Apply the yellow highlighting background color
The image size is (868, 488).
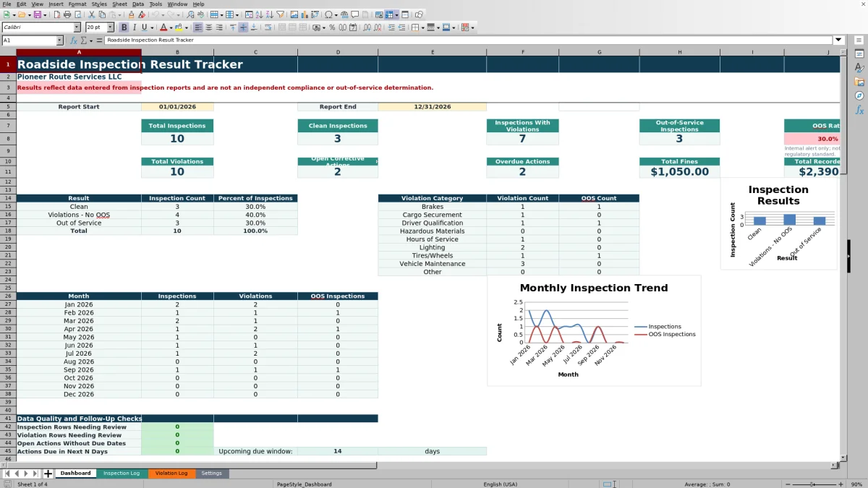tap(178, 27)
